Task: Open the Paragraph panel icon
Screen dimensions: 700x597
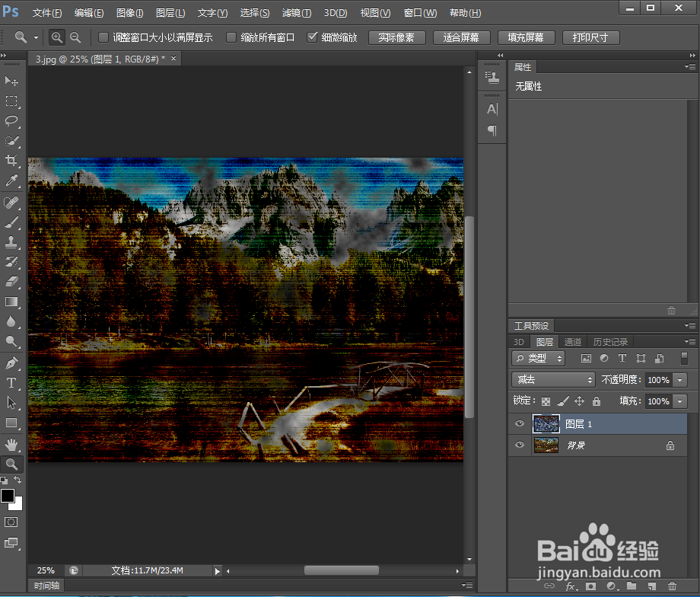Action: (492, 130)
